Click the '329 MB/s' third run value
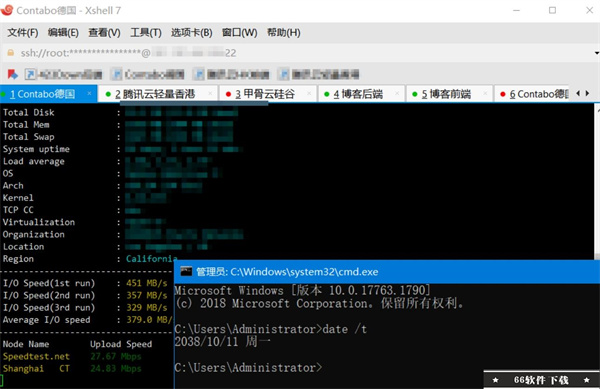 pyautogui.click(x=147, y=308)
